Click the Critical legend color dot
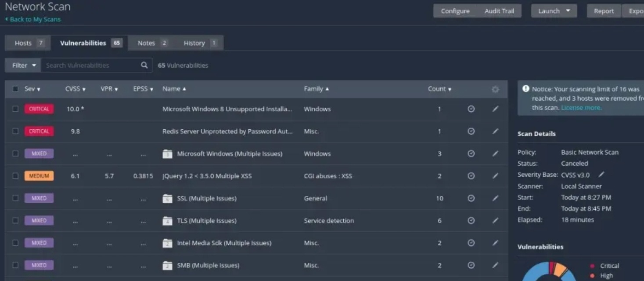Image resolution: width=644 pixels, height=281 pixels. pos(592,266)
